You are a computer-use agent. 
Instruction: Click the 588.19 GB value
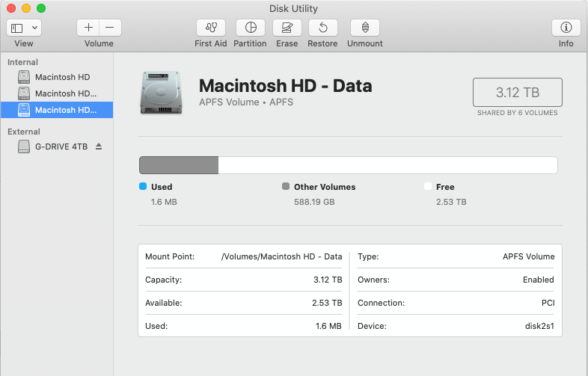pyautogui.click(x=314, y=202)
